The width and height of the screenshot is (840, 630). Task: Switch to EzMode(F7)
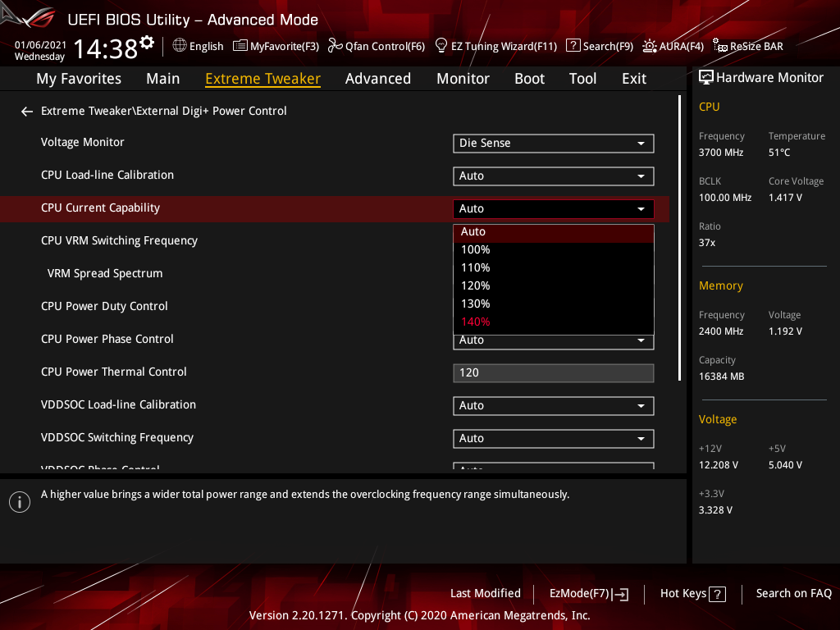click(x=589, y=594)
